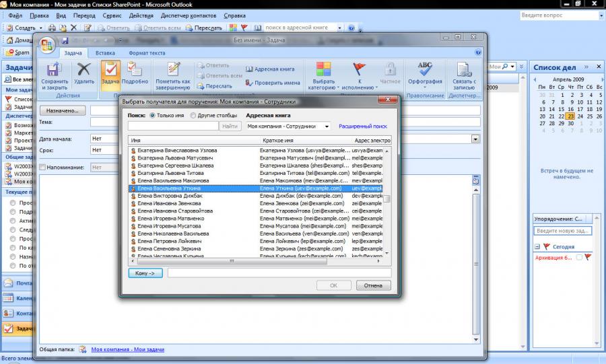This screenshot has width=606, height=364.
Task: Open the Details view in ribbon
Action: pos(135,74)
